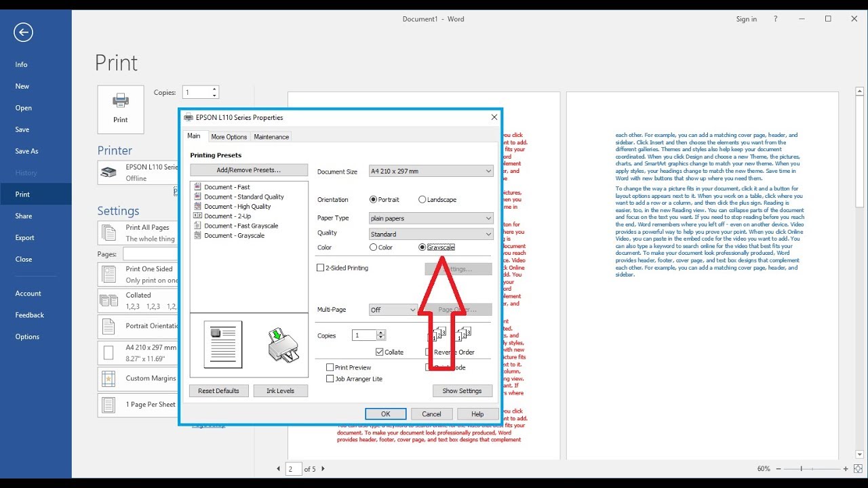The image size is (868, 488).
Task: Click the Reset Defaults button
Action: click(218, 391)
